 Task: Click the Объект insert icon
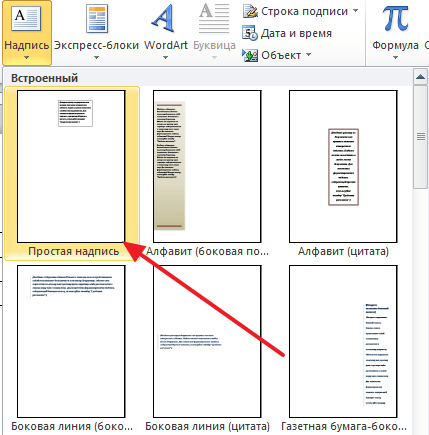(x=250, y=55)
